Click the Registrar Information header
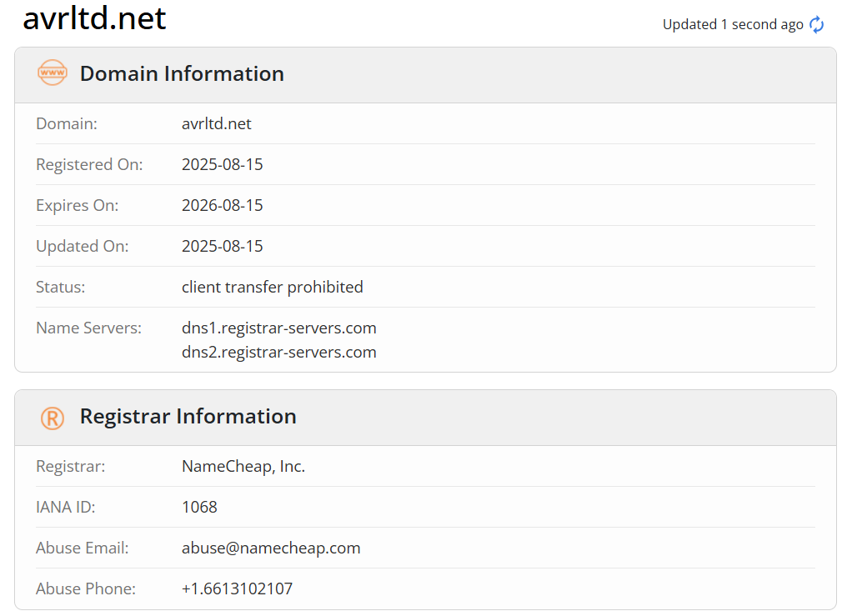The width and height of the screenshot is (847, 616). click(x=188, y=416)
